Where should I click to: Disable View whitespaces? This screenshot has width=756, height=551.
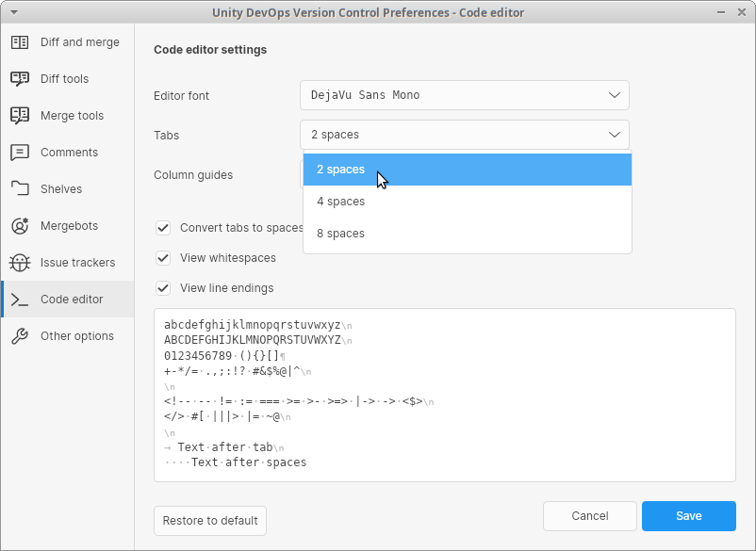click(x=163, y=257)
